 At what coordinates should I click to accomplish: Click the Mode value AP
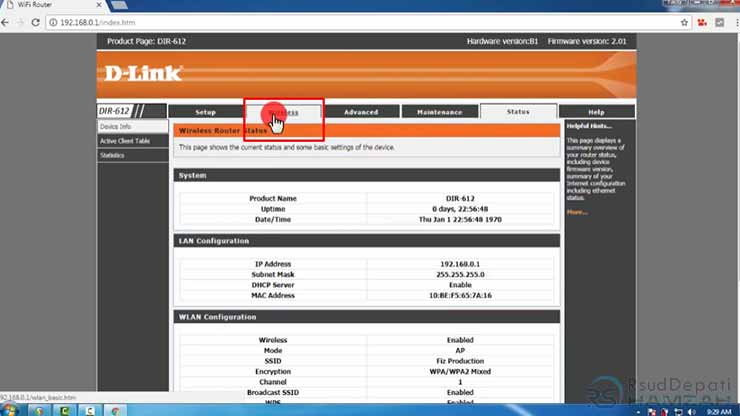[x=460, y=350]
